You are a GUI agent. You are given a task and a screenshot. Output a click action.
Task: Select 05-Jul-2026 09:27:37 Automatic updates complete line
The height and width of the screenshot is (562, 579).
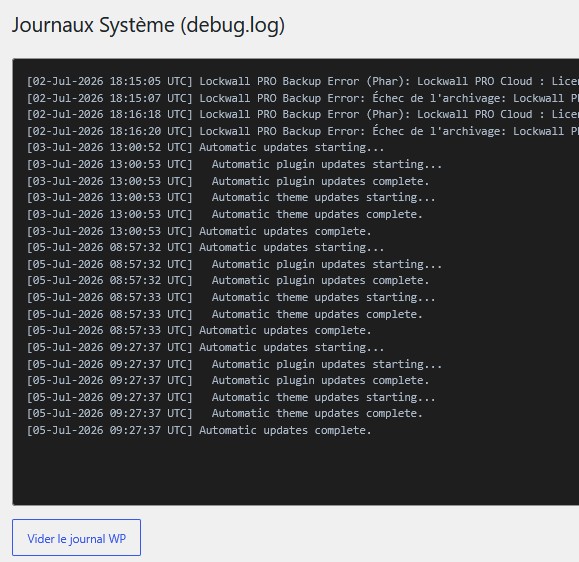point(199,431)
